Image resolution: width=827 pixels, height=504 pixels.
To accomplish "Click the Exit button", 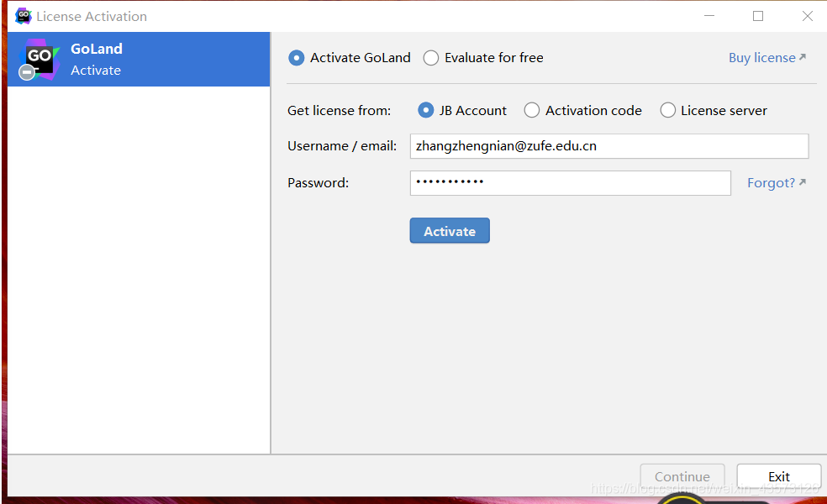I will coord(778,476).
